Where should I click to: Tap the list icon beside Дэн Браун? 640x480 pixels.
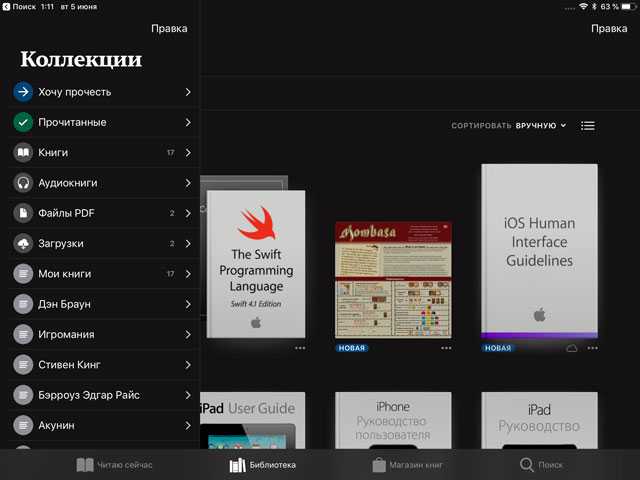pyautogui.click(x=23, y=304)
